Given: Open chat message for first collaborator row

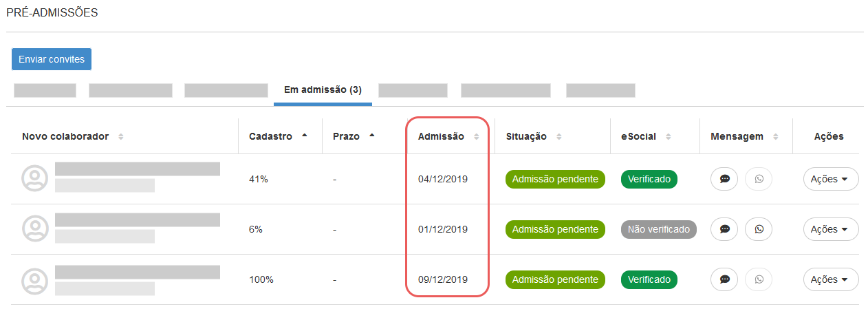Looking at the screenshot, I should click(x=724, y=179).
